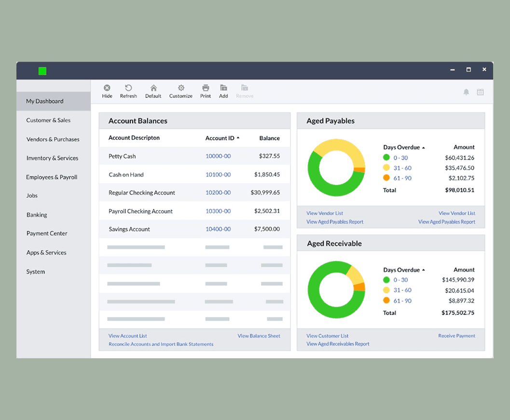Open notifications via the bell icon
This screenshot has width=510, height=420.
point(466,92)
